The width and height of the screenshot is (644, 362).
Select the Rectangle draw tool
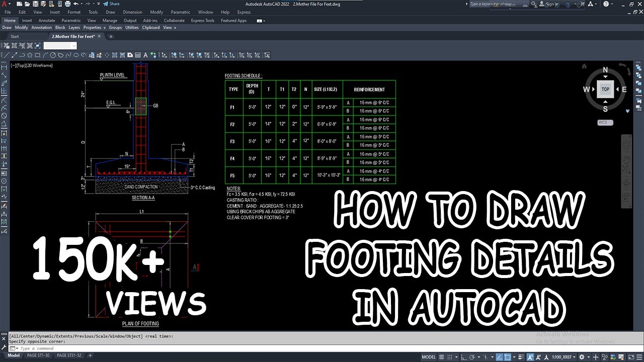[x=38, y=55]
